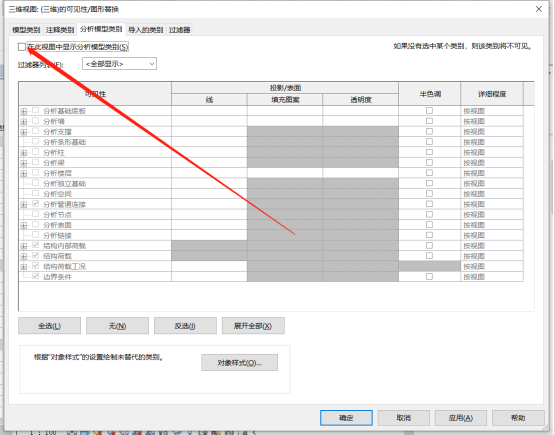The image size is (554, 435).
Task: Expand the 分析柱 tree node
Action: (24, 153)
